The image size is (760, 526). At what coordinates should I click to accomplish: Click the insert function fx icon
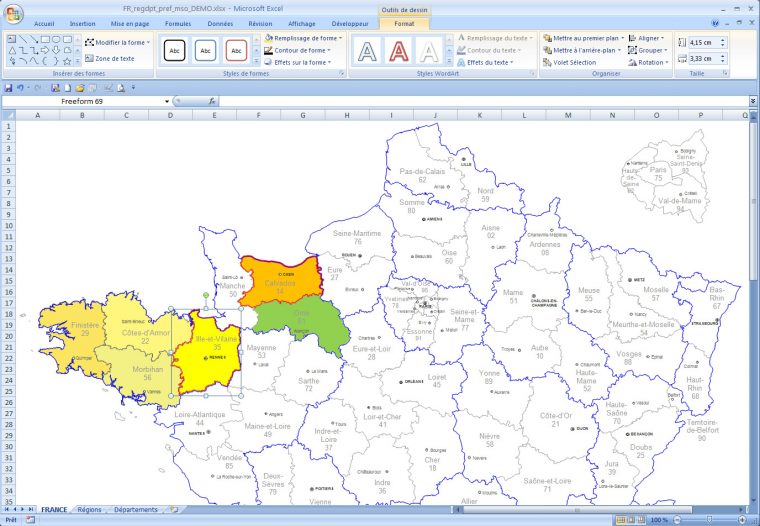[212, 101]
